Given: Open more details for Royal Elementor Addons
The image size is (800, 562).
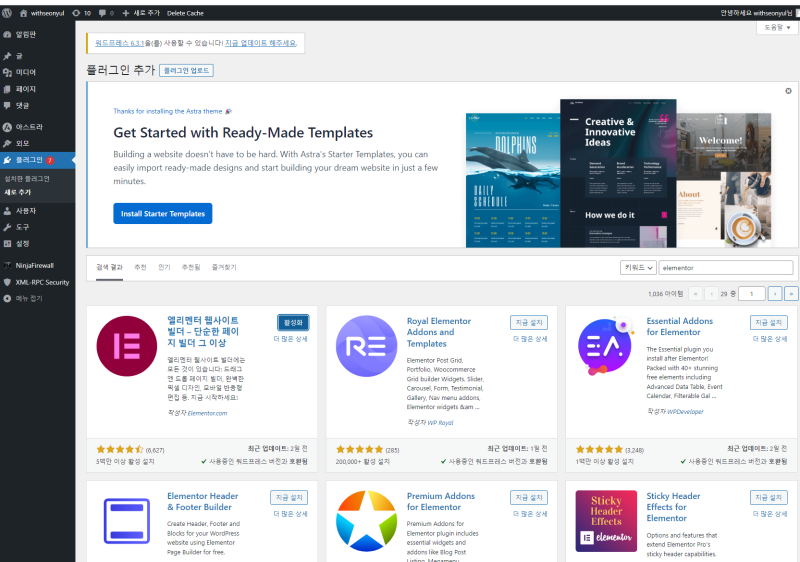Looking at the screenshot, I should coord(530,339).
